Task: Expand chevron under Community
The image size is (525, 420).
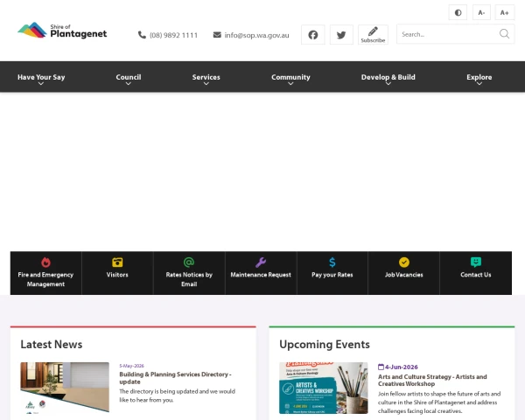Action: (x=290, y=84)
